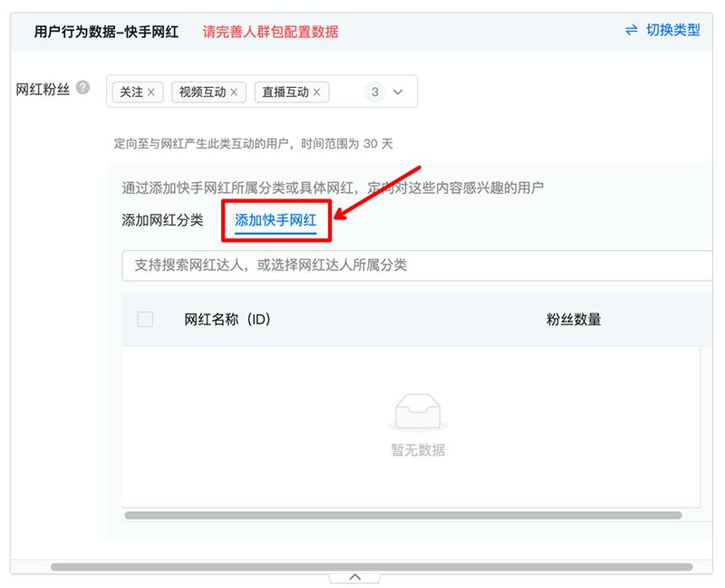
Task: Click the swap arrows icon beside 切换类型
Action: coord(631,30)
